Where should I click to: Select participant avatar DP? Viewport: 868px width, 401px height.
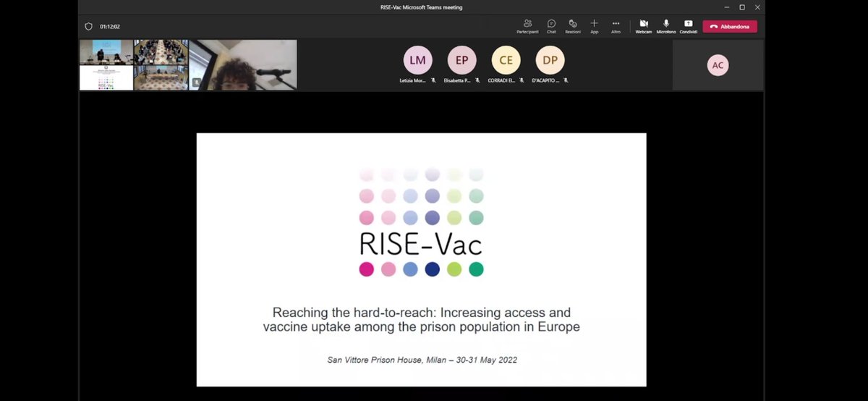550,60
